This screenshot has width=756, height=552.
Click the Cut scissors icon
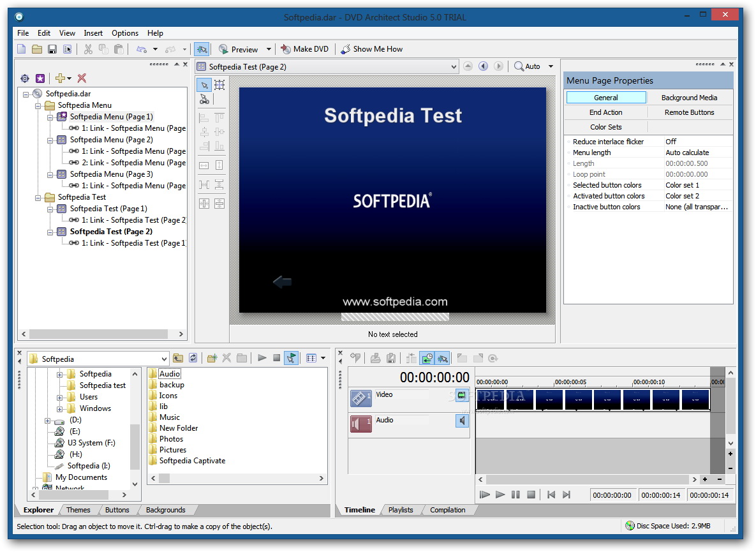(88, 49)
